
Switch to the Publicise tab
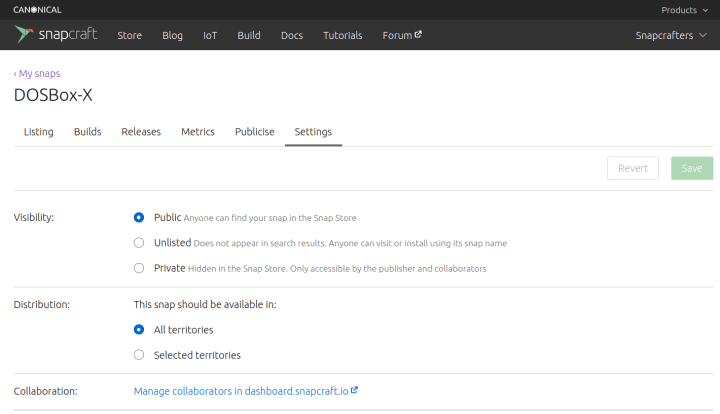pos(254,132)
